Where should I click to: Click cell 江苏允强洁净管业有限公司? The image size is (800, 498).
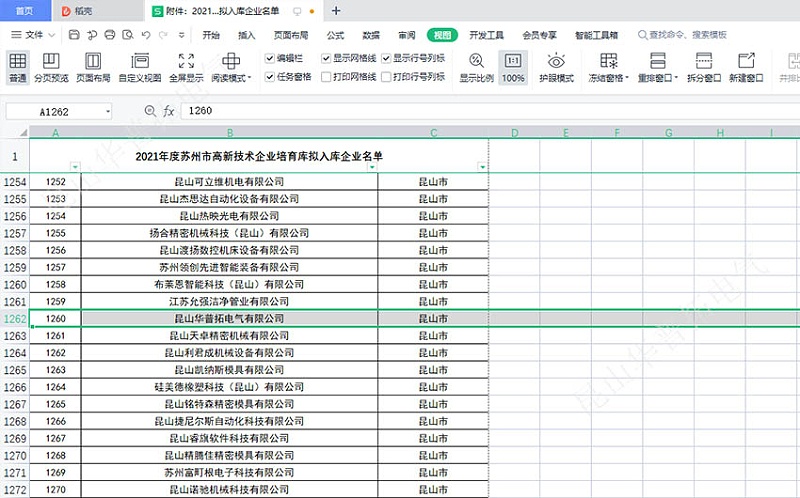(229, 301)
